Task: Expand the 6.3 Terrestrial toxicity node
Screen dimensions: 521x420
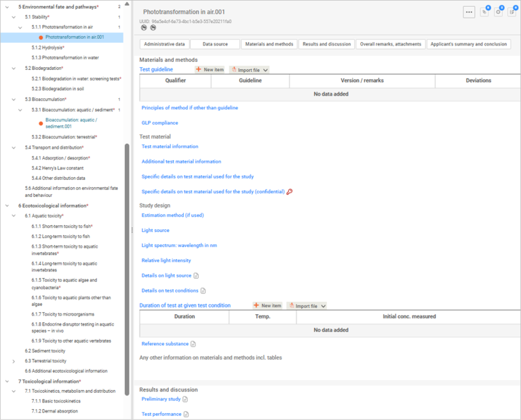Action: point(14,361)
